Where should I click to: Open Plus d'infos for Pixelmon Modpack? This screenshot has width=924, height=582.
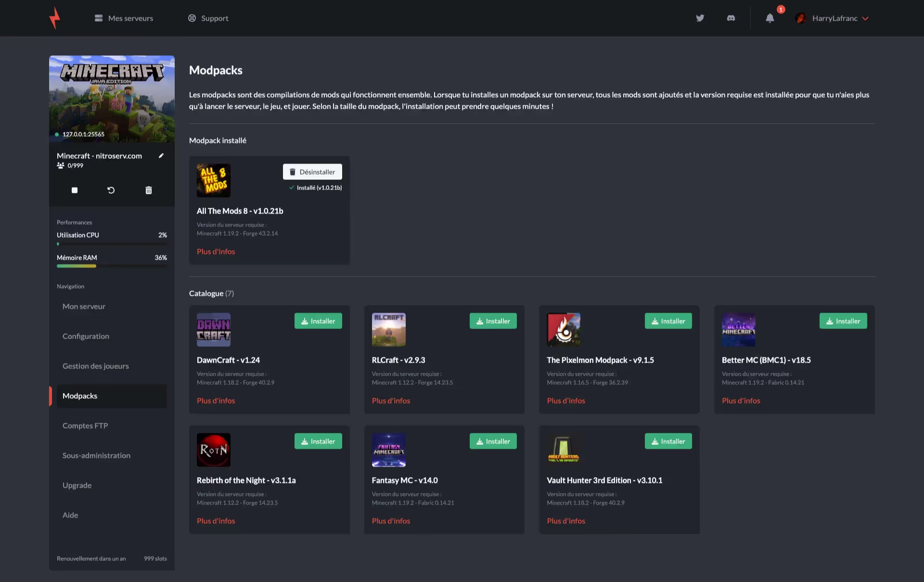point(566,401)
